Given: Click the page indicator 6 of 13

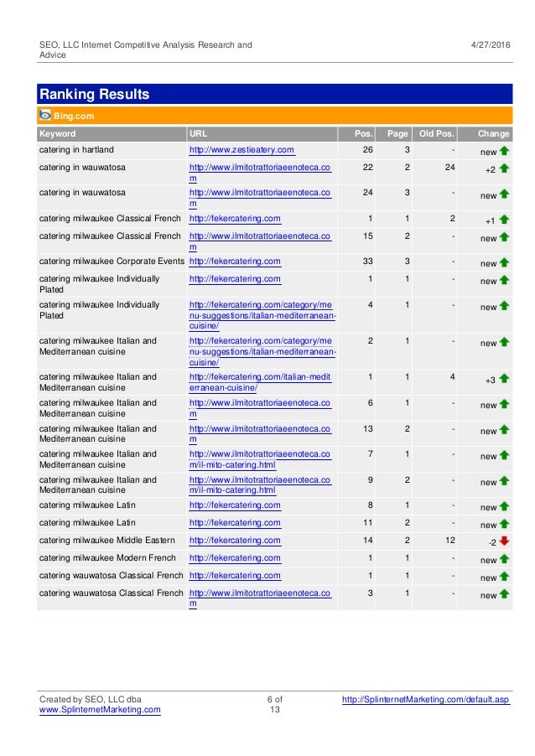Looking at the screenshot, I should click(275, 704).
